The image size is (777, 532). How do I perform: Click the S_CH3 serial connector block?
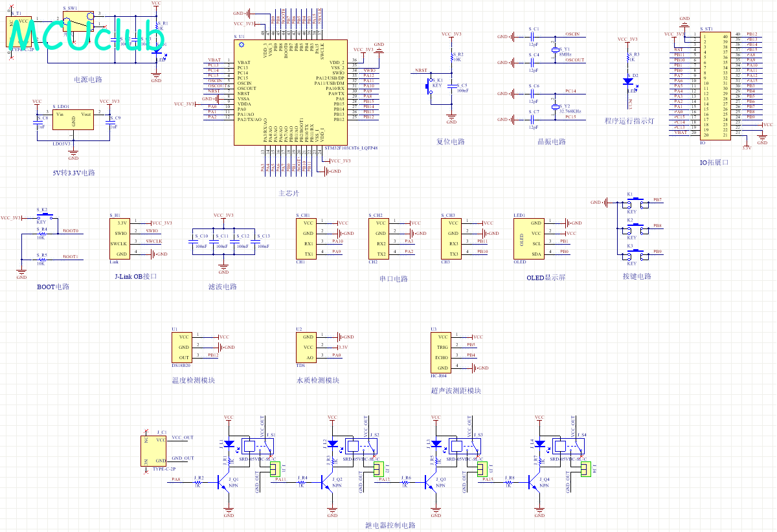(x=451, y=239)
